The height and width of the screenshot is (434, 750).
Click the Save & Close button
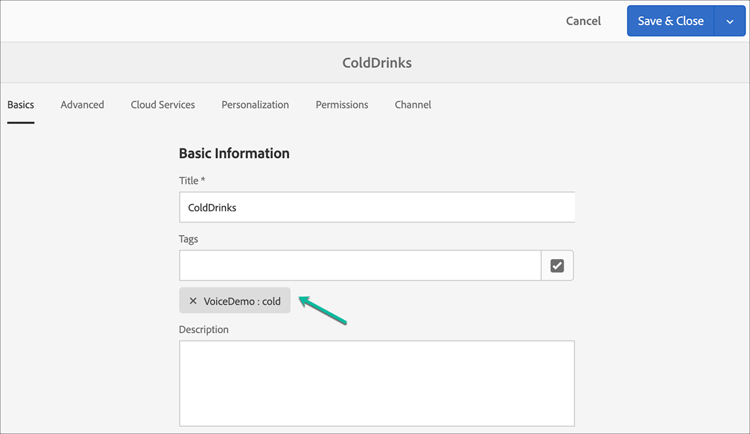point(671,21)
